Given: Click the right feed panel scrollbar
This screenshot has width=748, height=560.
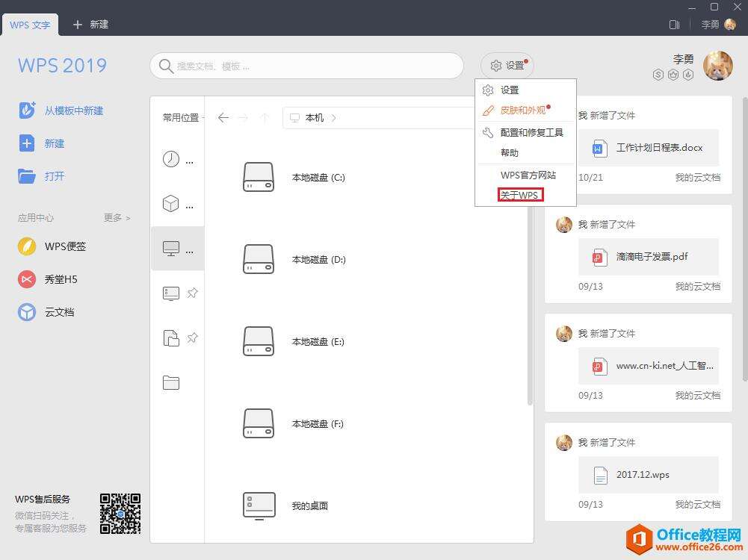Looking at the screenshot, I should [x=745, y=239].
